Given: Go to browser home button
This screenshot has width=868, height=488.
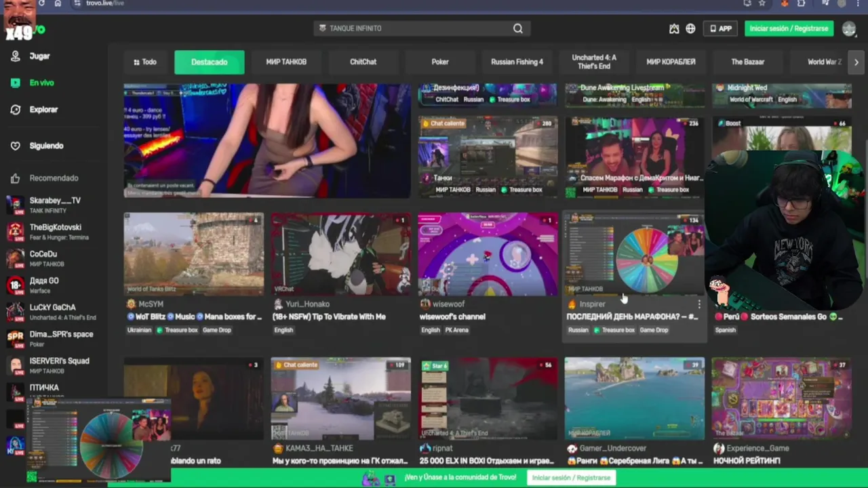Looking at the screenshot, I should click(58, 3).
